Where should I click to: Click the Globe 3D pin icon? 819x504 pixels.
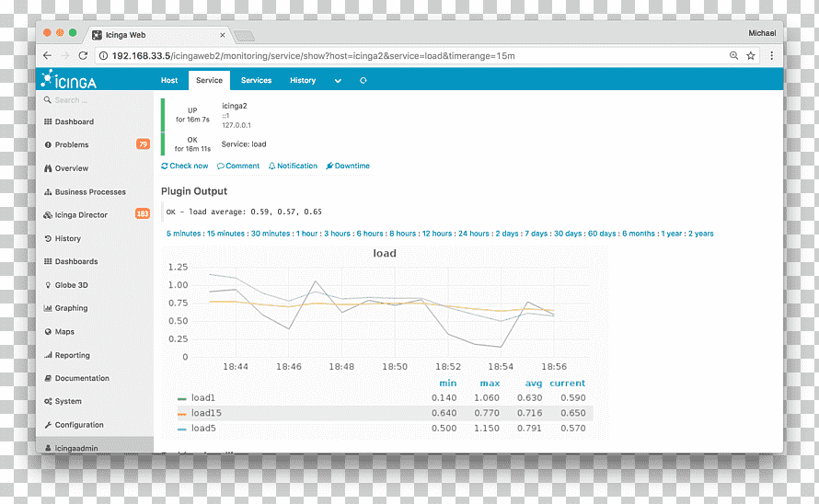[48, 285]
